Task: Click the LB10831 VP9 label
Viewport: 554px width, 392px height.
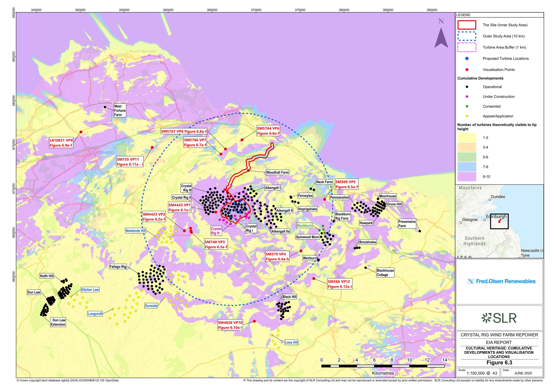Action: pos(61,143)
